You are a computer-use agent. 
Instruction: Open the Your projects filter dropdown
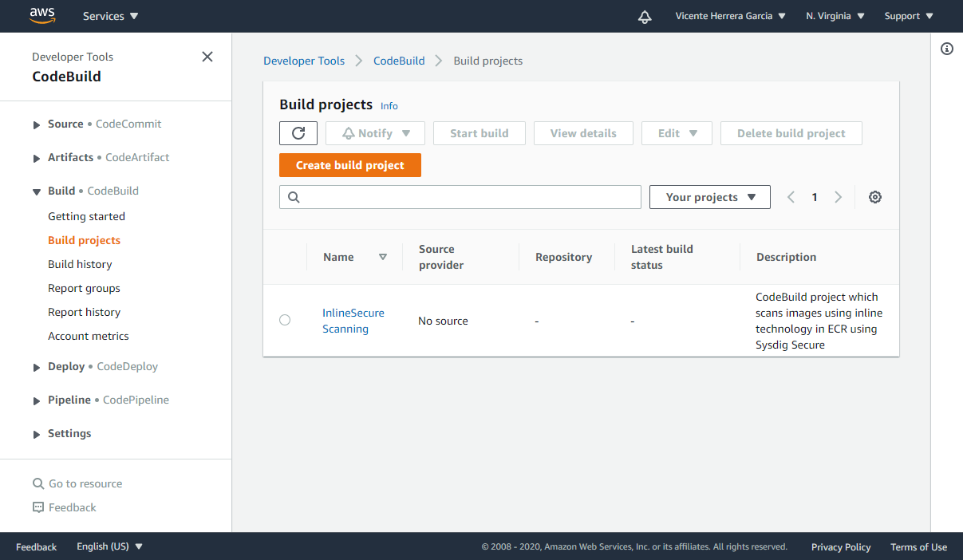(710, 197)
